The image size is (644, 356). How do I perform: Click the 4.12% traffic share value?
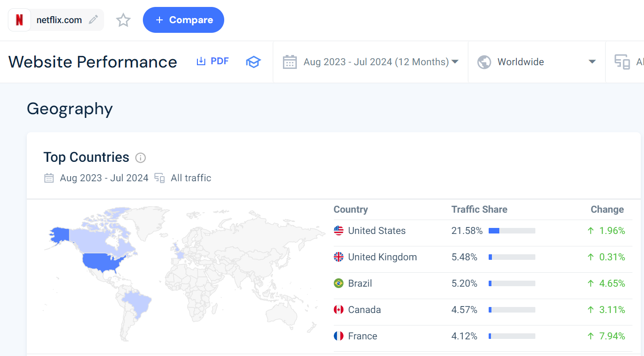click(465, 336)
